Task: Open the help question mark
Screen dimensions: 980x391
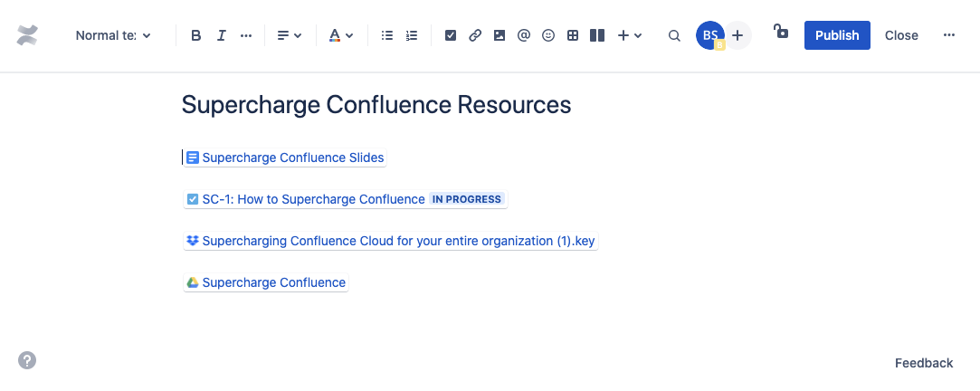Action: (27, 360)
